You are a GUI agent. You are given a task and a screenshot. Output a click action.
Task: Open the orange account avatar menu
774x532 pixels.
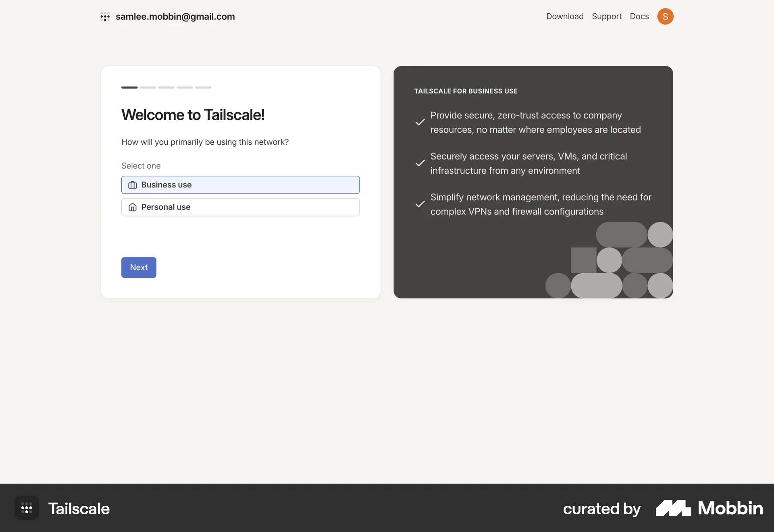click(x=666, y=17)
